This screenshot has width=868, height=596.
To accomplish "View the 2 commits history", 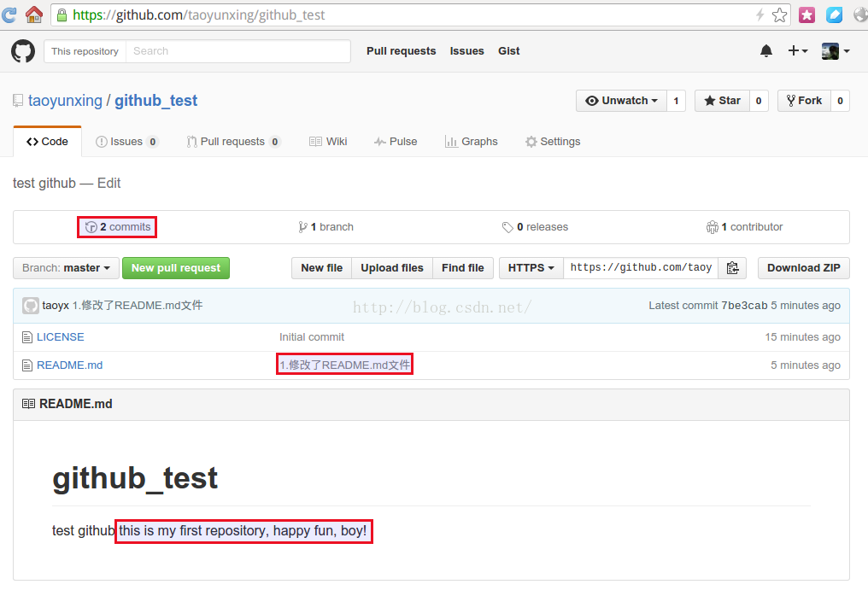I will coord(117,227).
